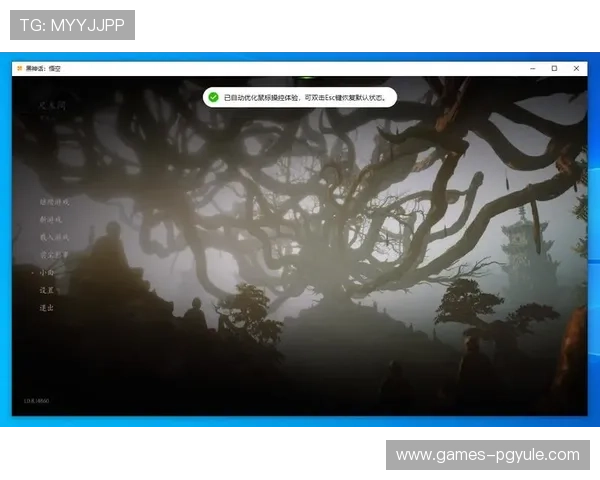Select 继续游戏 to continue the game
The height and width of the screenshot is (480, 600).
[x=54, y=201]
